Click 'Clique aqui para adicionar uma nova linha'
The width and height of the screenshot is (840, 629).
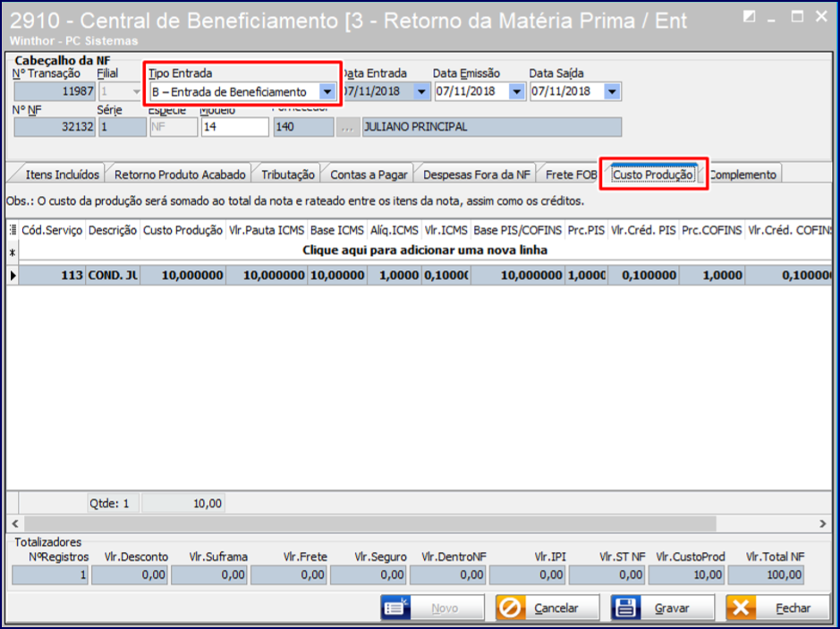pos(425,251)
